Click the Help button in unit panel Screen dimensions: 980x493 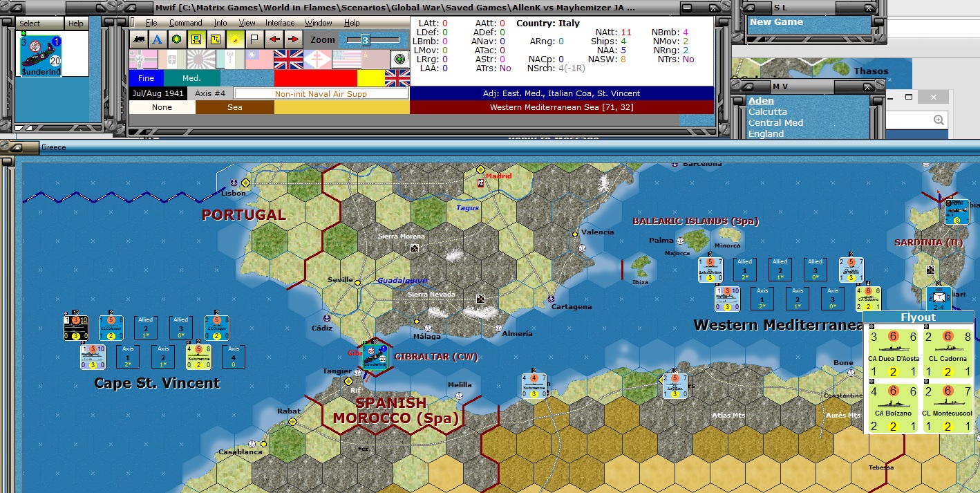coord(76,24)
